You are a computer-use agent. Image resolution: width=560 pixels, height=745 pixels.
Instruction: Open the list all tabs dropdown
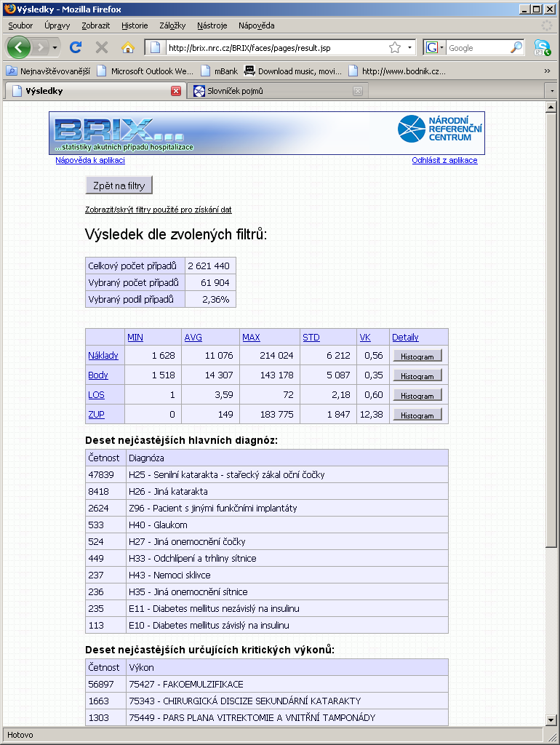[x=551, y=91]
